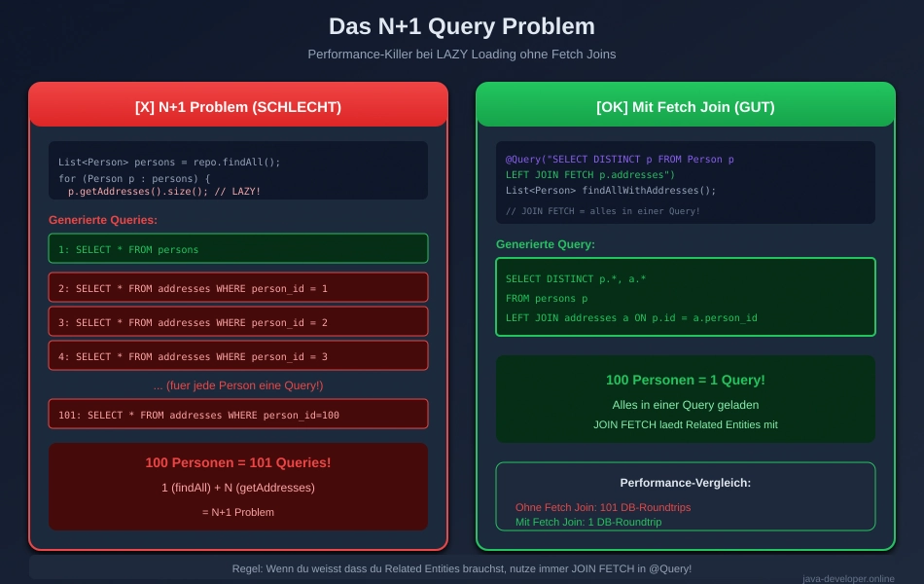Click the green Mit Fetch Join (GUT) header

(685, 107)
